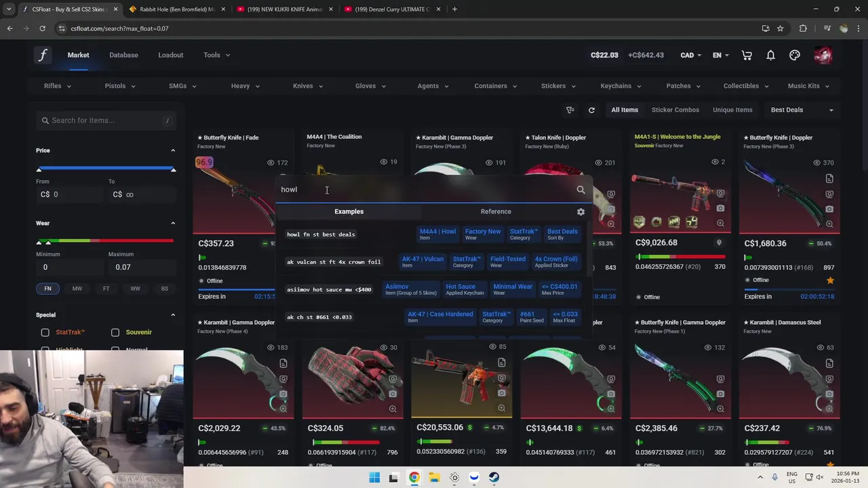
Task: Click location pin on M4A1-S Welcome to the Jungle card
Action: (719, 243)
